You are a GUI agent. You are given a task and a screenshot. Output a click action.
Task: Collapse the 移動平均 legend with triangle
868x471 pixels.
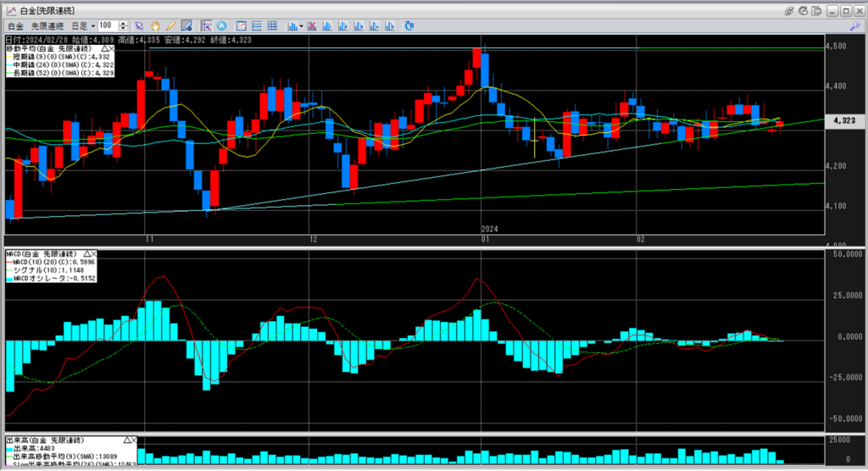104,48
